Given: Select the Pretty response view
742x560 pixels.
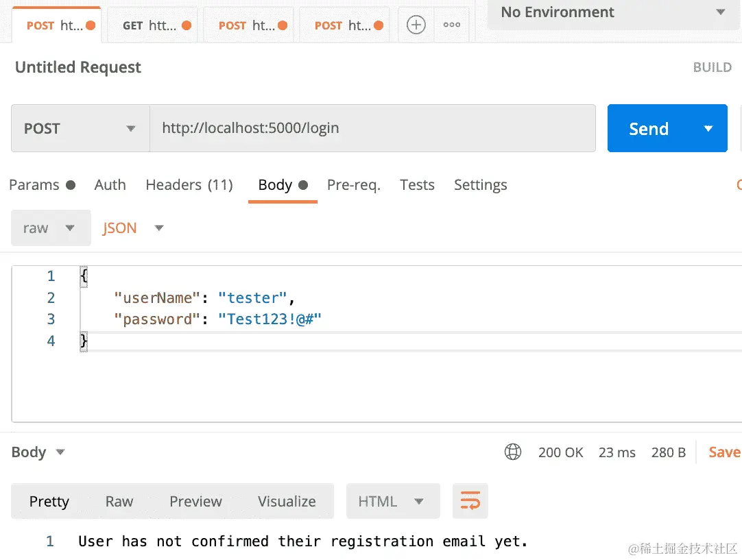Looking at the screenshot, I should [x=49, y=501].
